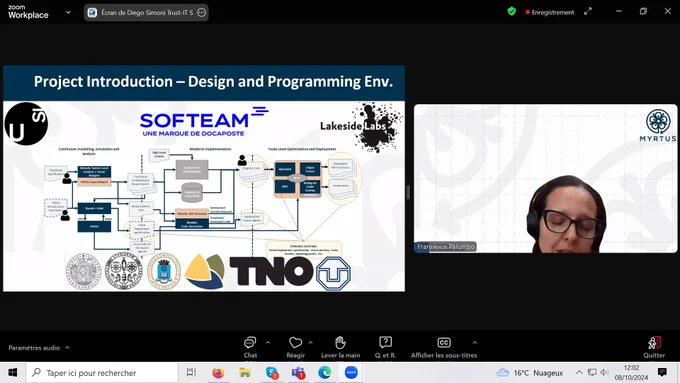Click the shared slide content area
Screen dimensions: 680x383
coord(204,178)
